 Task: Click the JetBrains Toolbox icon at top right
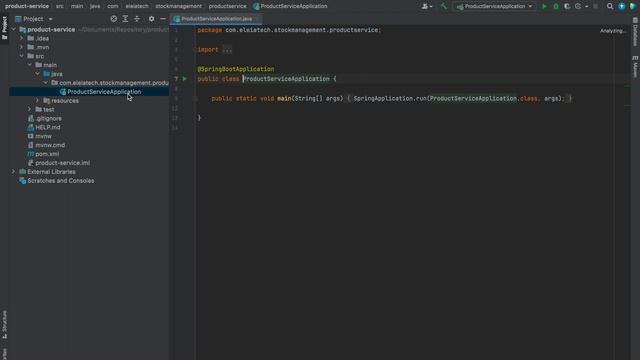[x=633, y=6]
